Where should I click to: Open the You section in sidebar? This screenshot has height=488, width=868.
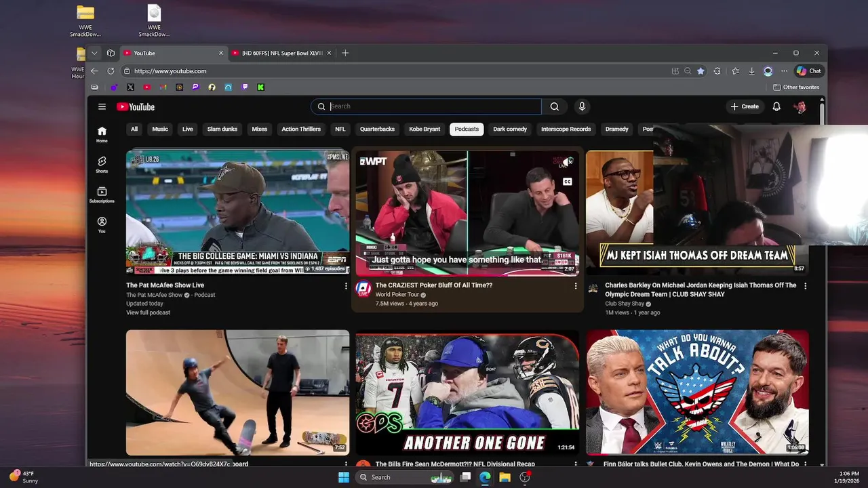102,225
